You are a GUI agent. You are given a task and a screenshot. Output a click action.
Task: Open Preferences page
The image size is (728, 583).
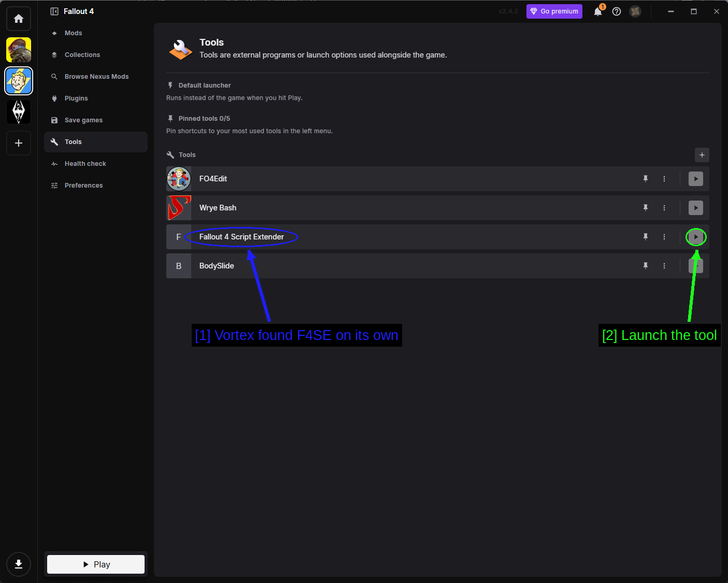click(x=96, y=186)
